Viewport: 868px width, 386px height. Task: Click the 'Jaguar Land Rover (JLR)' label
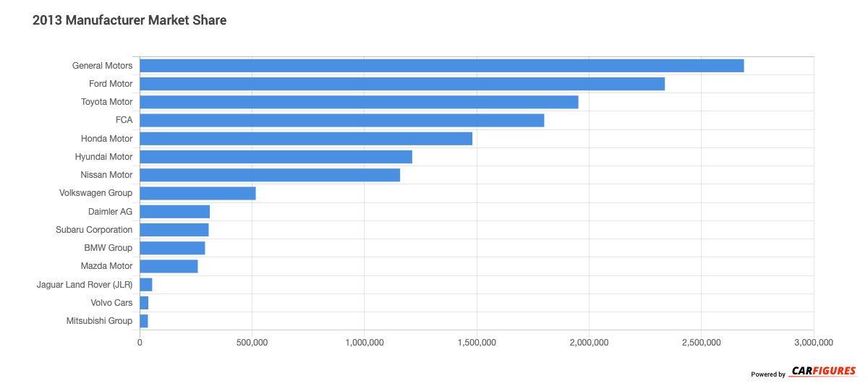(85, 285)
